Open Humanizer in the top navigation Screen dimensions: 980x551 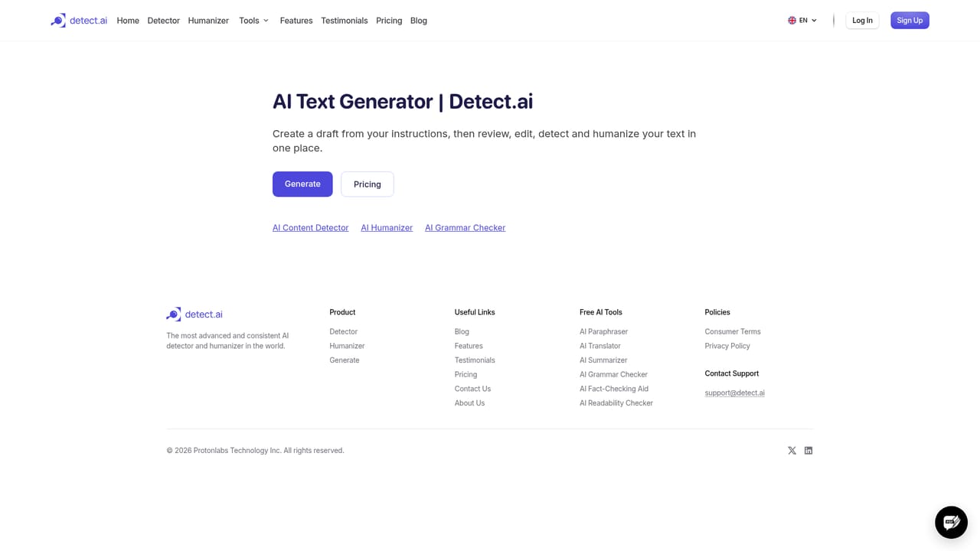click(208, 21)
